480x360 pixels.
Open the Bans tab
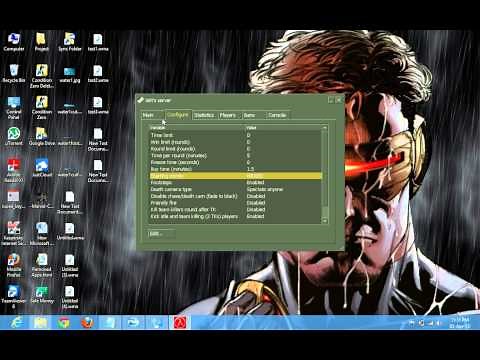pyautogui.click(x=253, y=115)
